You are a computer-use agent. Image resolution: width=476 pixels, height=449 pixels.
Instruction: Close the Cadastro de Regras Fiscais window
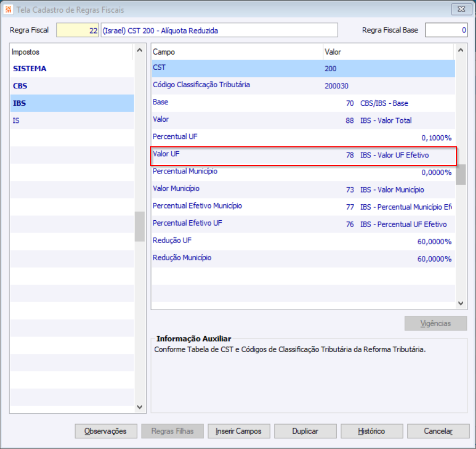[x=461, y=9]
